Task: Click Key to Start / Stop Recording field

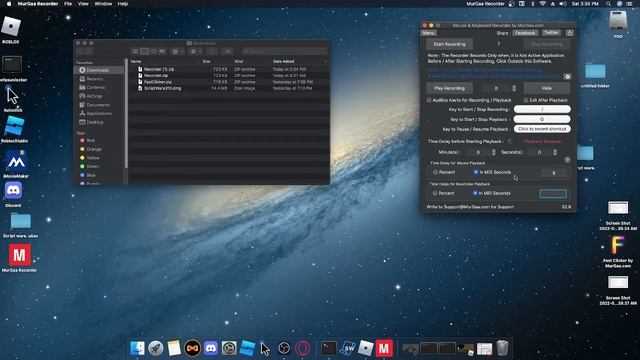Action: (x=542, y=109)
